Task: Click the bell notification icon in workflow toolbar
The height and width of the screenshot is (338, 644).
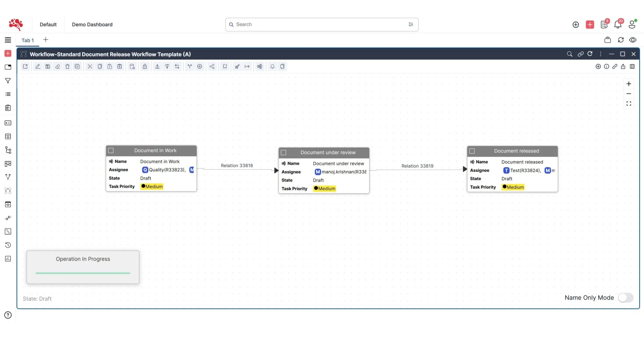Action: point(272,66)
